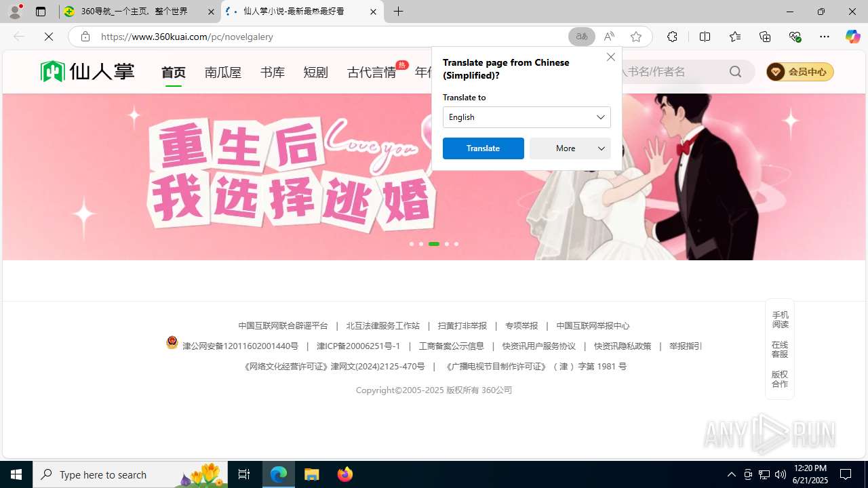
Task: Select the last banner carousel dot
Action: tap(456, 244)
